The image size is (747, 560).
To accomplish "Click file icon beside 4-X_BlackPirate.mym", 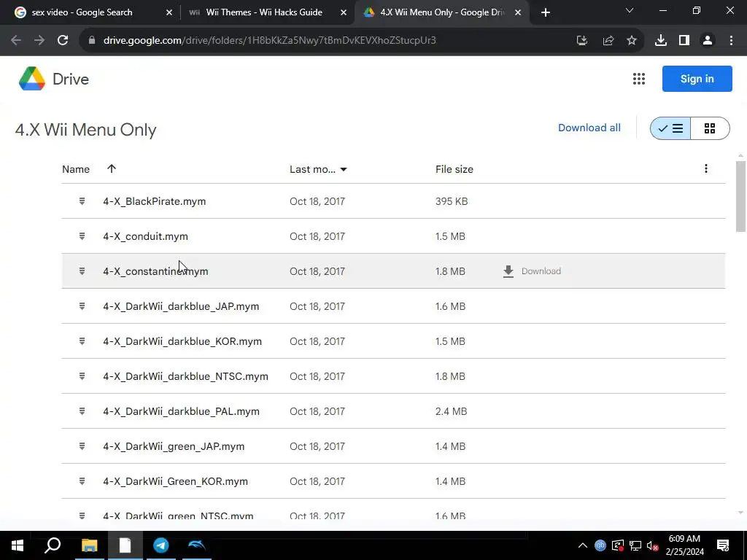I will tap(82, 201).
